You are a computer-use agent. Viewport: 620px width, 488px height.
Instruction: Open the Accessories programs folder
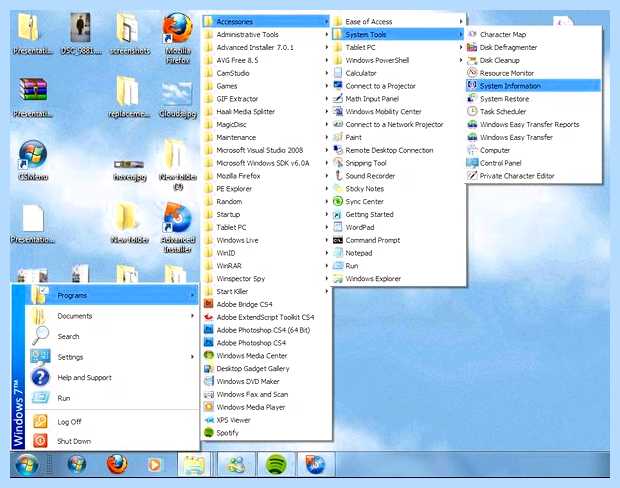pyautogui.click(x=266, y=21)
